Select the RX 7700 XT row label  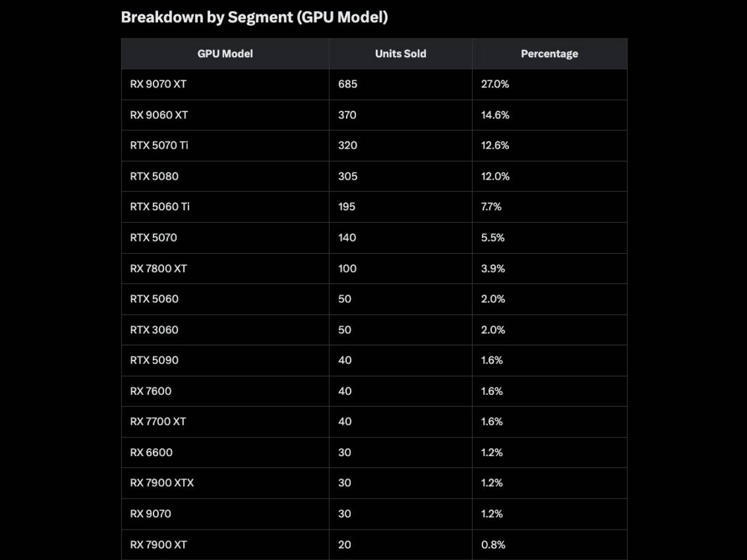[x=158, y=421]
